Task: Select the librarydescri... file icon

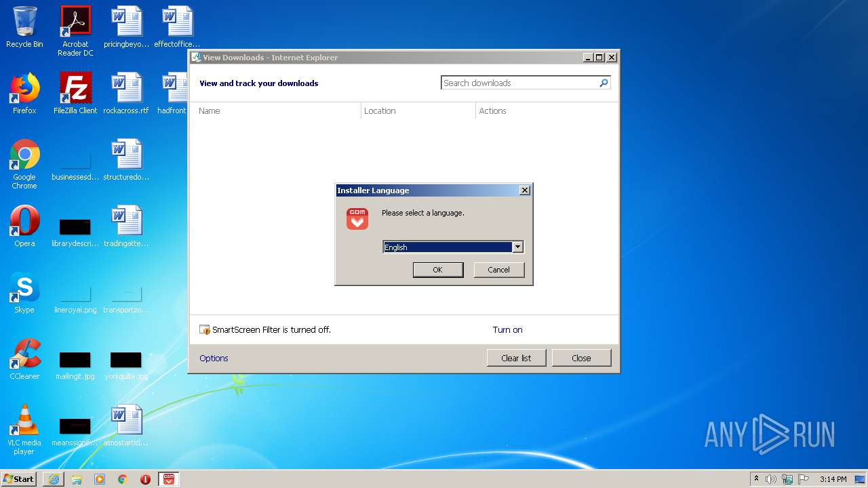Action: coord(75,232)
